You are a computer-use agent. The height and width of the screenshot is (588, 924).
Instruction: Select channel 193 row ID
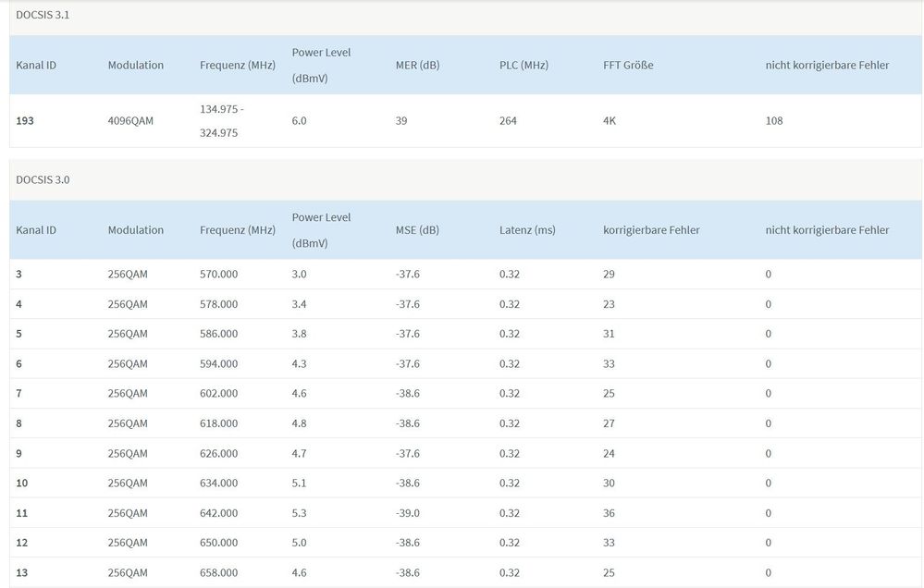(25, 121)
